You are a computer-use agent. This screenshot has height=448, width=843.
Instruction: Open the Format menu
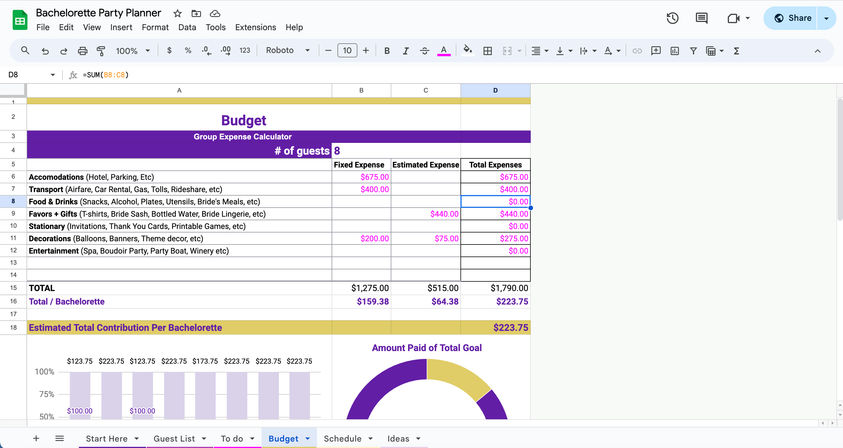click(155, 27)
